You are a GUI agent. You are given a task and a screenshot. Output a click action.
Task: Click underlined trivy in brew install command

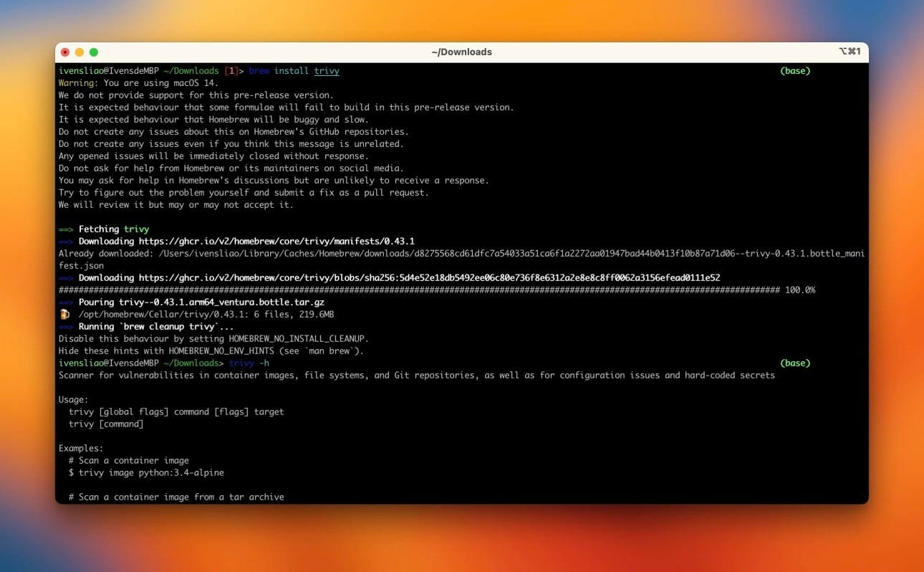click(x=327, y=71)
